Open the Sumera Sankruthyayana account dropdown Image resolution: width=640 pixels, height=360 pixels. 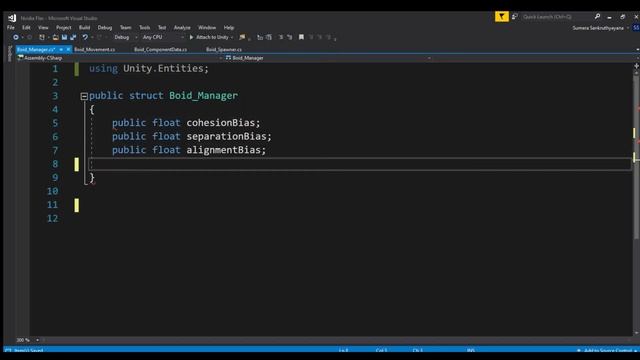point(600,28)
